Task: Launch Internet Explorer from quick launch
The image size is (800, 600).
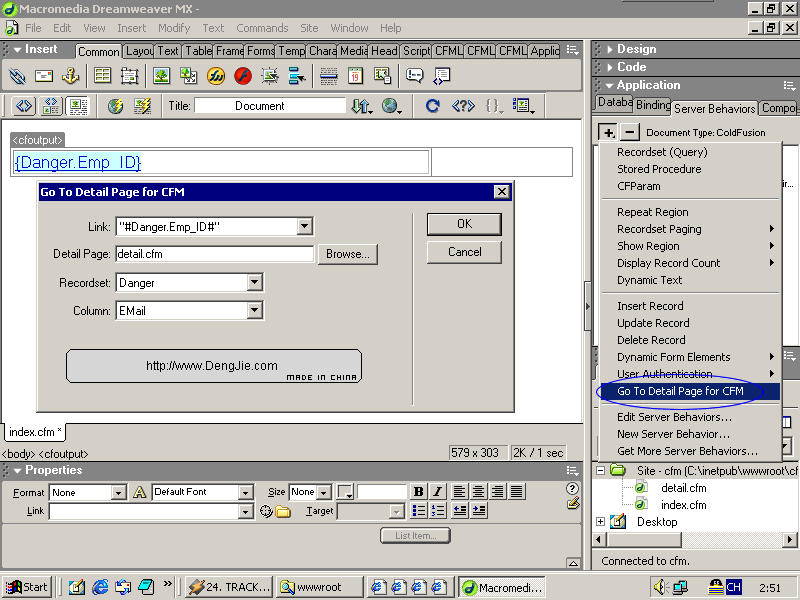Action: point(100,587)
